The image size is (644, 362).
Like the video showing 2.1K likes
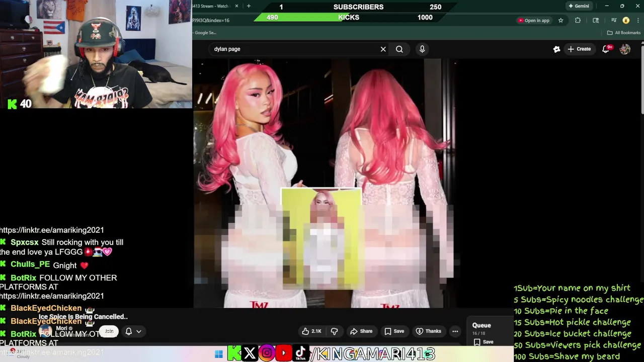point(311,331)
